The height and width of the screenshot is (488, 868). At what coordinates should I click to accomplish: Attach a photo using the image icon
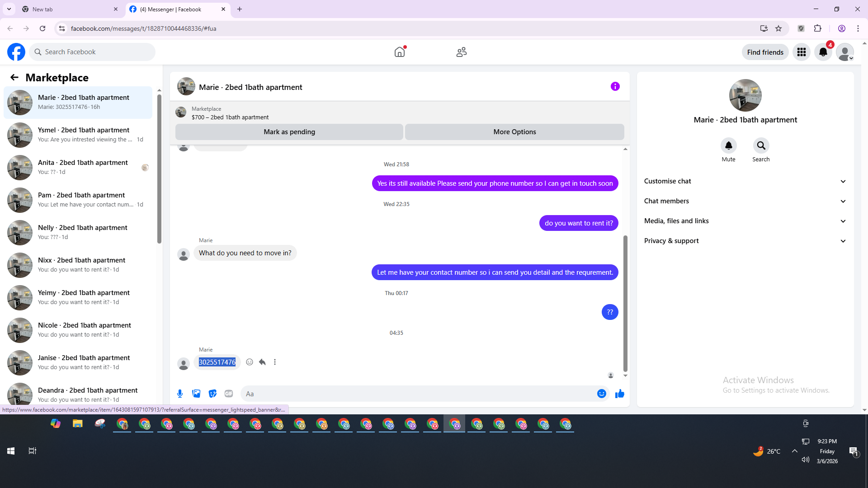(x=196, y=394)
